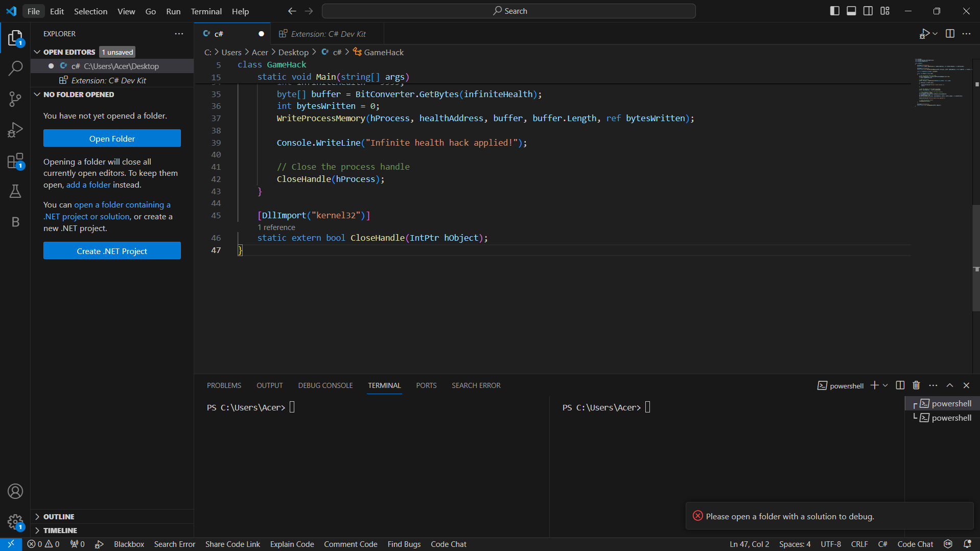Click the Create .NET Project button
Screen dimensions: 980x551
pyautogui.click(x=112, y=251)
